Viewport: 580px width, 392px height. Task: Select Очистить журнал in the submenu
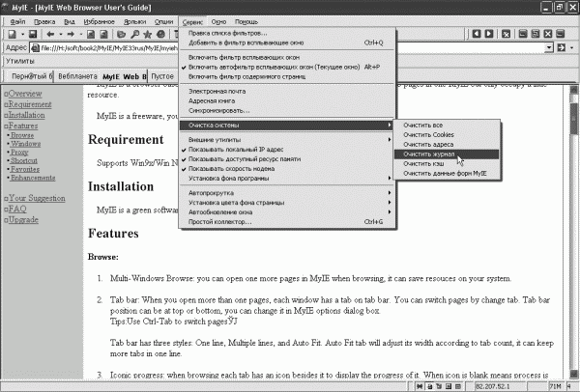pos(447,154)
